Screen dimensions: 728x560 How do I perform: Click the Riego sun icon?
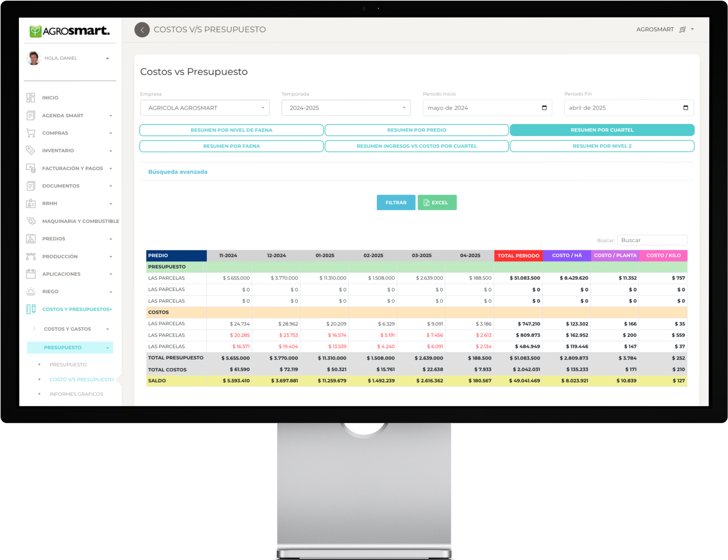31,291
